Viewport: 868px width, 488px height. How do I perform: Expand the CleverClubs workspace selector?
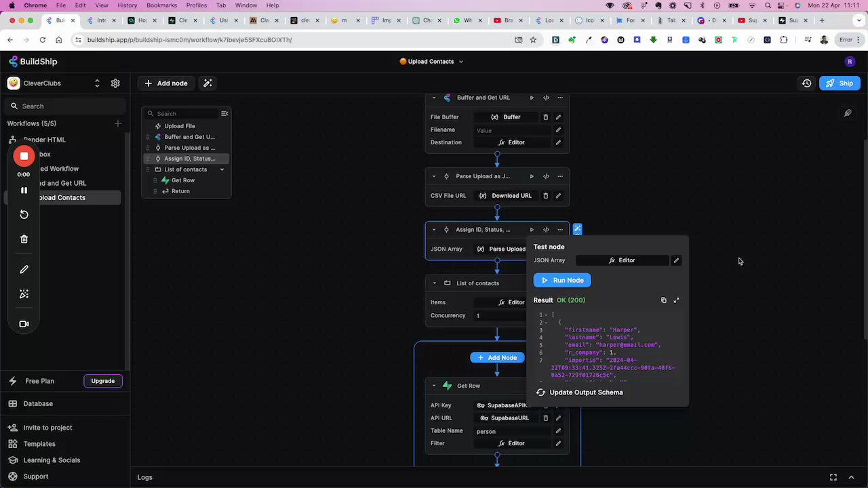[x=97, y=83]
